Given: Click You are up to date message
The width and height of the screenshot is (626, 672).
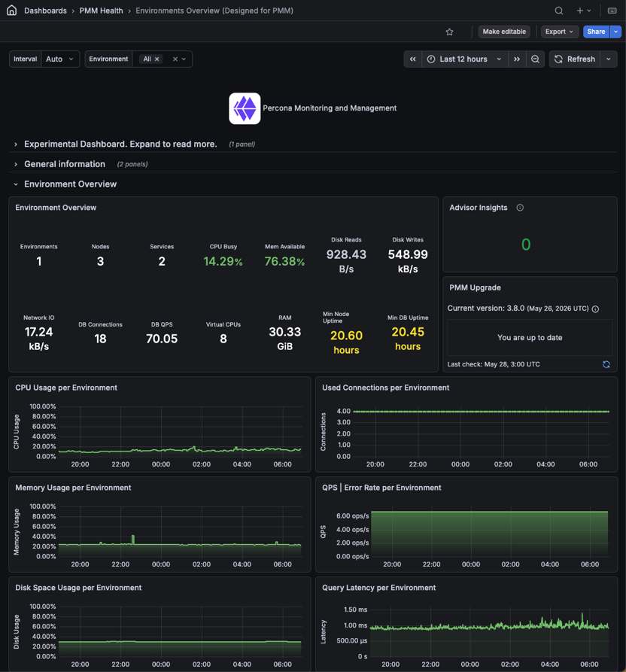Looking at the screenshot, I should coord(530,338).
